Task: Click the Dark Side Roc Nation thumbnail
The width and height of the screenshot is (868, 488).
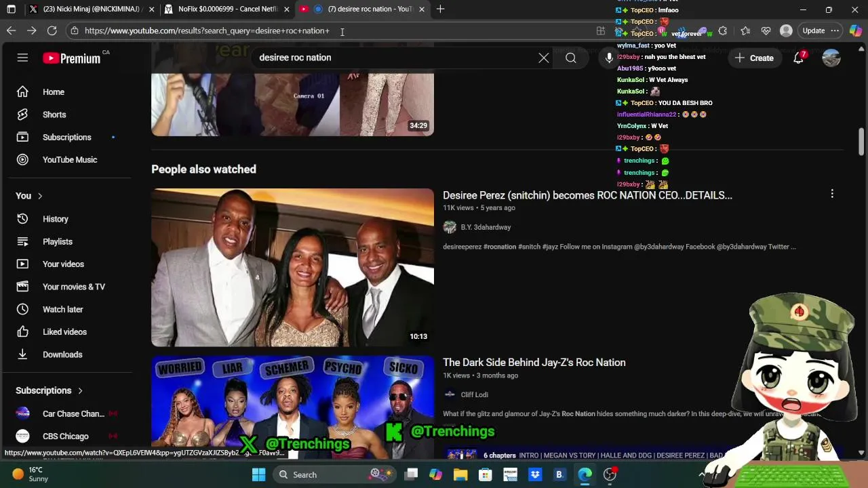Action: tap(292, 407)
